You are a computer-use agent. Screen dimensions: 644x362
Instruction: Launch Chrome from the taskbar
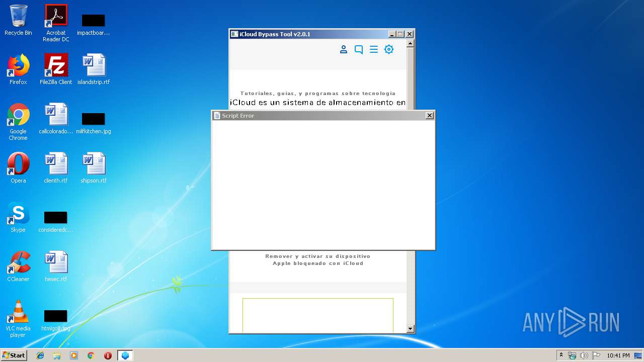[91, 355]
